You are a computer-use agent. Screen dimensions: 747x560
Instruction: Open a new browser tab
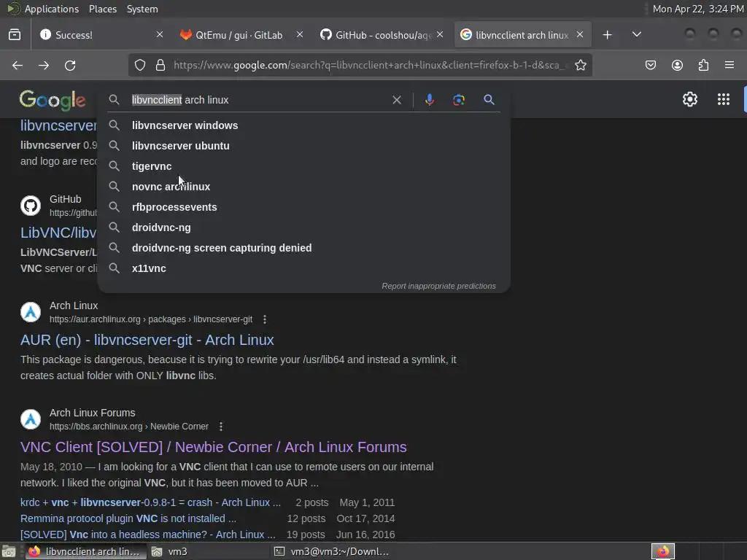[x=608, y=35]
